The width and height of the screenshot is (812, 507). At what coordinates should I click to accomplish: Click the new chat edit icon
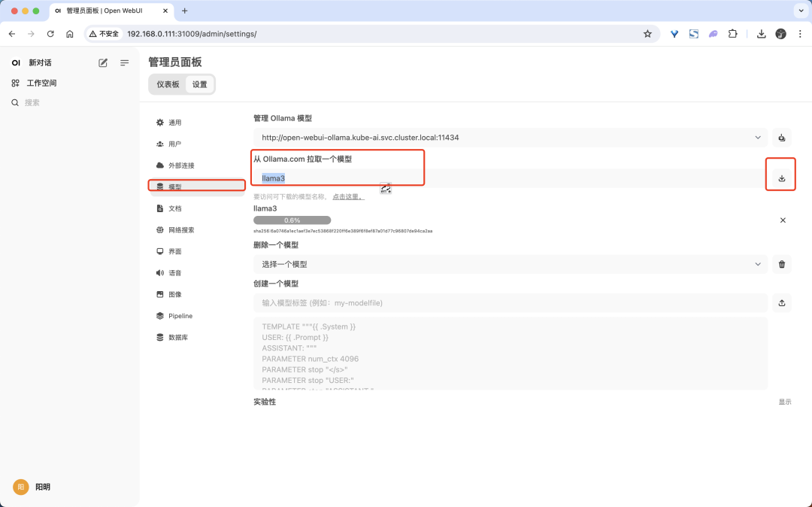pyautogui.click(x=103, y=62)
